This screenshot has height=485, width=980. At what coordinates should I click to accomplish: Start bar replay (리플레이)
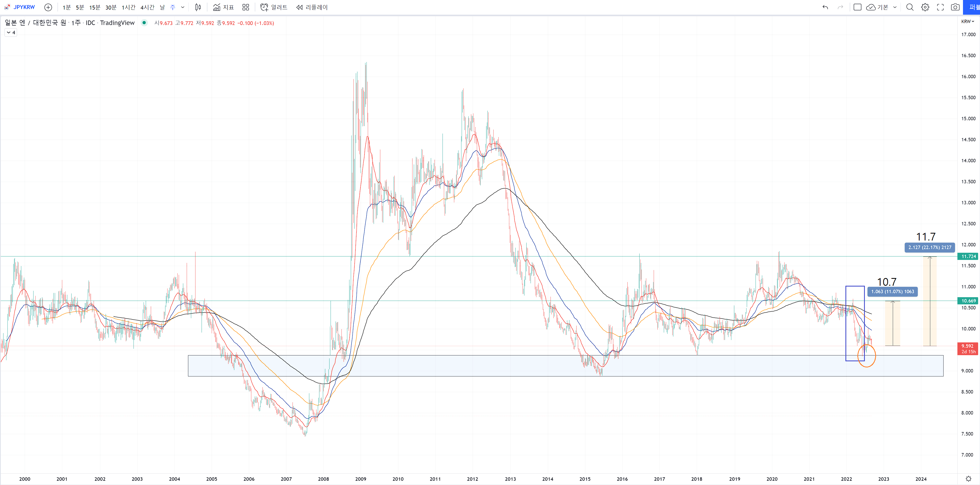pos(312,7)
